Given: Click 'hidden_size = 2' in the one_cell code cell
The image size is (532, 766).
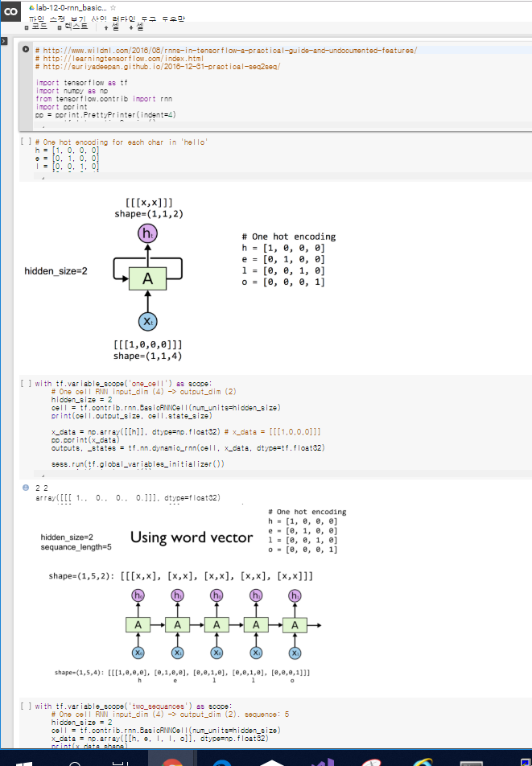Looking at the screenshot, I should 81,400.
